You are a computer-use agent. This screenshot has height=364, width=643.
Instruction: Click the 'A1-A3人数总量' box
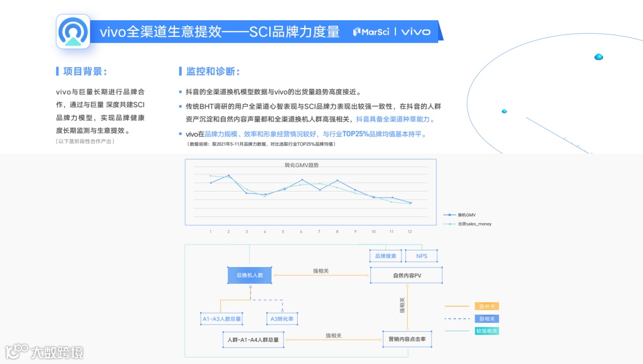point(221,319)
